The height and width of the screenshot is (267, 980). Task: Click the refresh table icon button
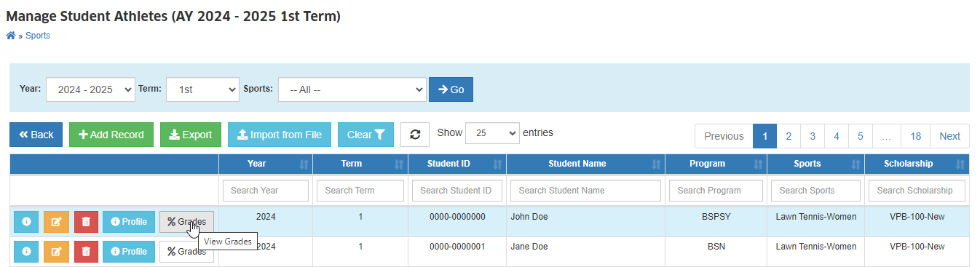[416, 135]
